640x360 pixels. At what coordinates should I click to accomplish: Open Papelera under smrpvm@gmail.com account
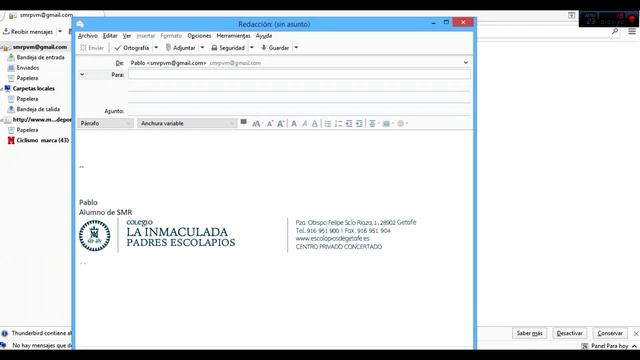point(27,78)
